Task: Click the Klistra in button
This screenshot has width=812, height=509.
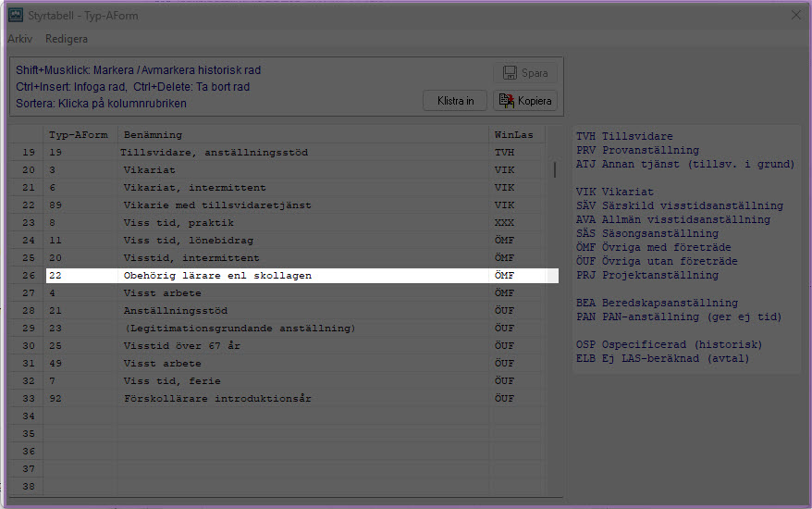Action: click(455, 101)
